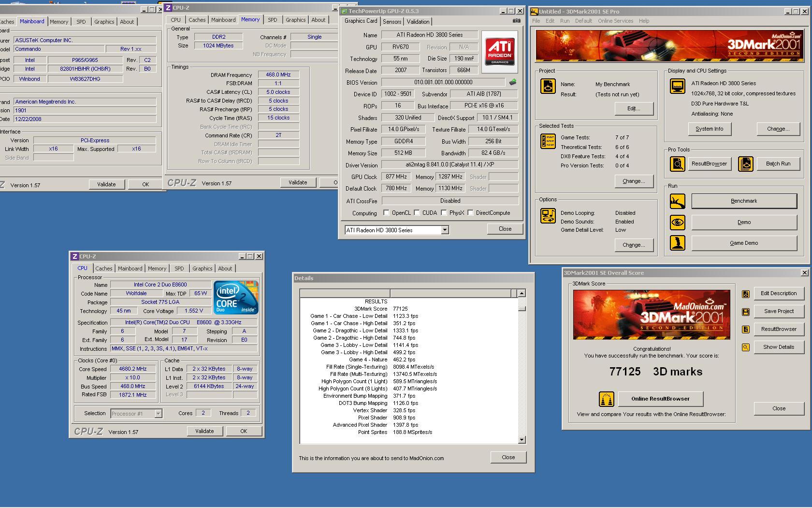Click the CPU-Z Memory window title icon
Screen dimensions: 812x508
pyautogui.click(x=168, y=8)
